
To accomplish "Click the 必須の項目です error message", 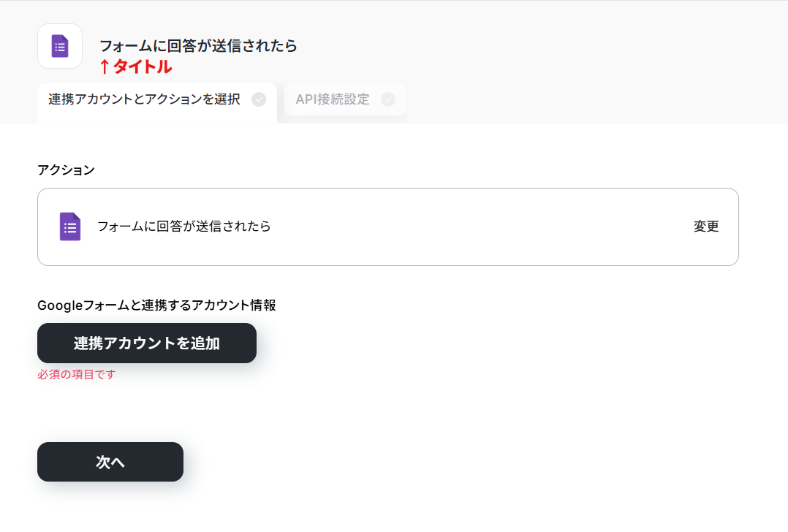I will (76, 374).
